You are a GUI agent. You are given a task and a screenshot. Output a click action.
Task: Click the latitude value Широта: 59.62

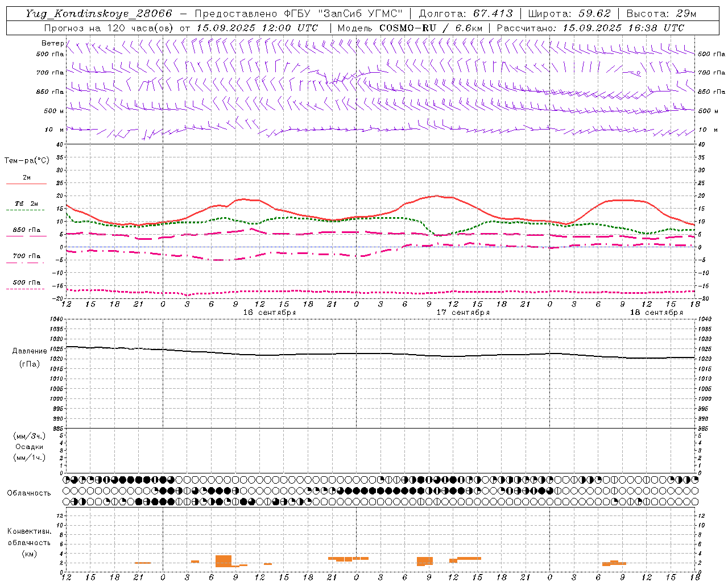click(569, 14)
